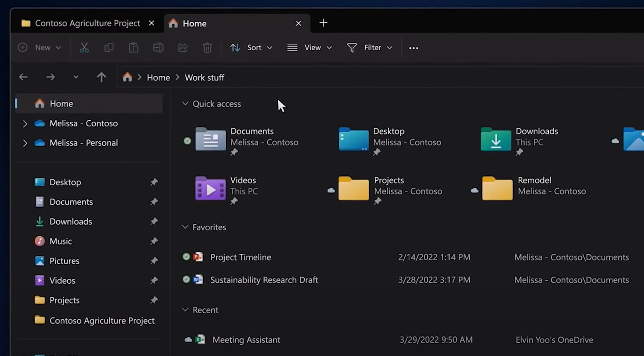
Task: Click the Rename icon in toolbar
Action: [158, 48]
